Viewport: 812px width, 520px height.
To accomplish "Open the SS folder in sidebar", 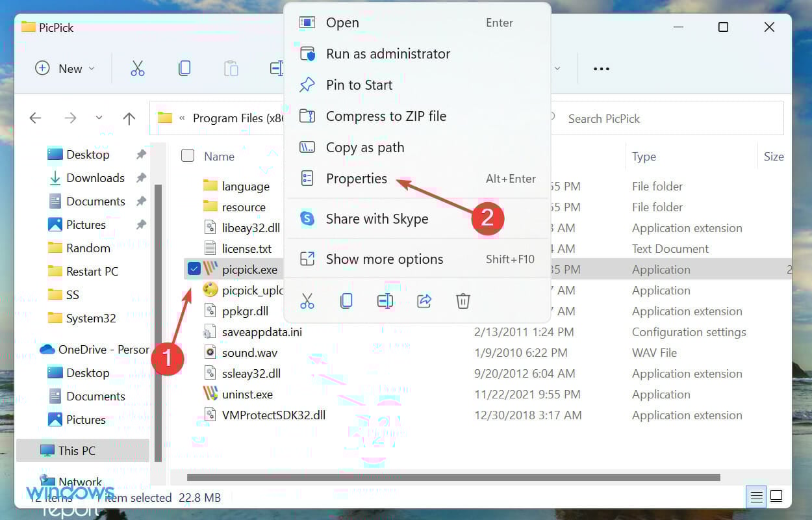I will click(72, 294).
